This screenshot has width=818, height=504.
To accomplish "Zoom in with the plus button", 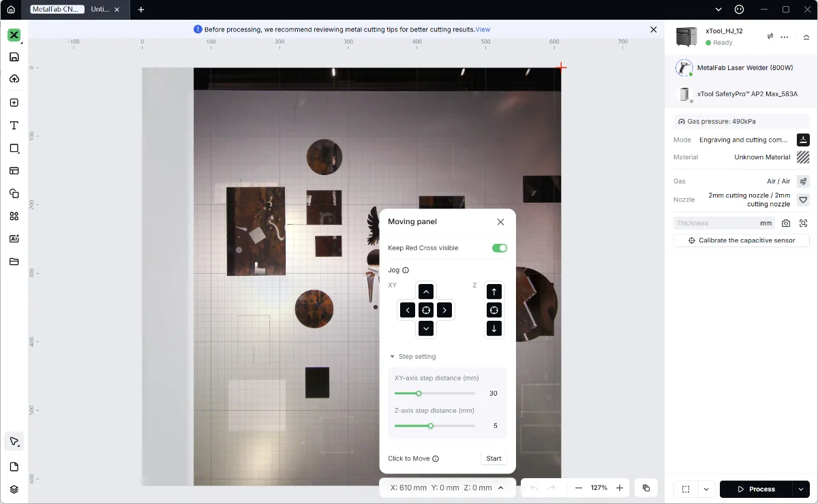I will pyautogui.click(x=620, y=488).
